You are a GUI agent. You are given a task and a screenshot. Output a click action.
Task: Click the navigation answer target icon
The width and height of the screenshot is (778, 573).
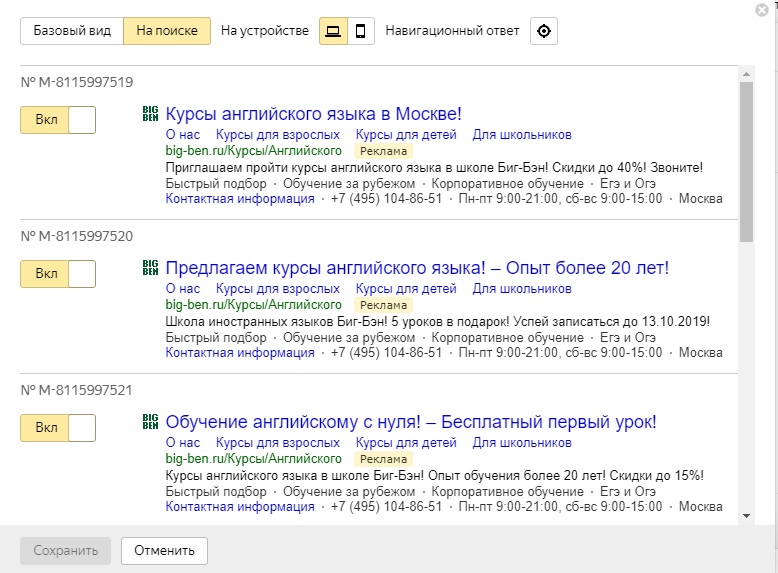544,31
